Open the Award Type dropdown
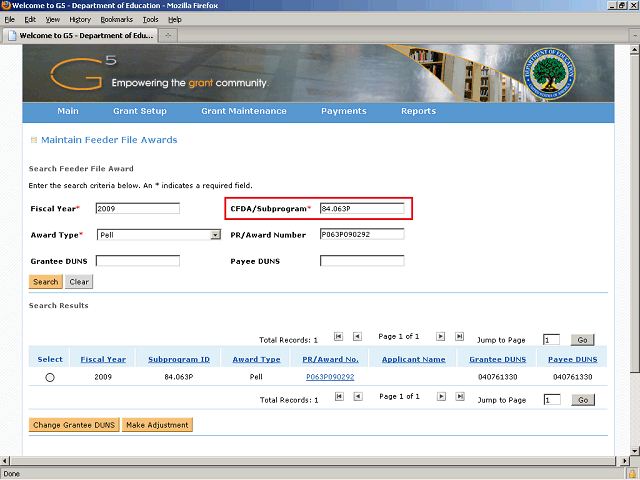This screenshot has width=640, height=480. click(x=215, y=235)
